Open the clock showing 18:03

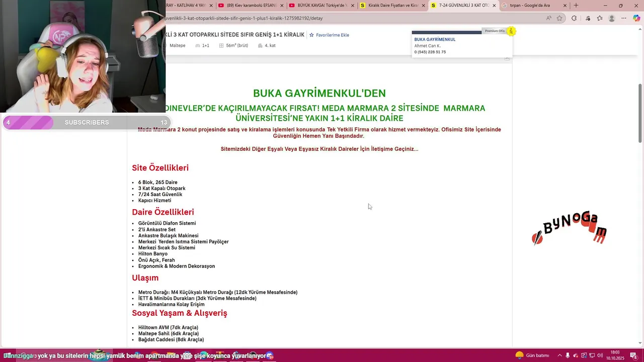(x=615, y=355)
